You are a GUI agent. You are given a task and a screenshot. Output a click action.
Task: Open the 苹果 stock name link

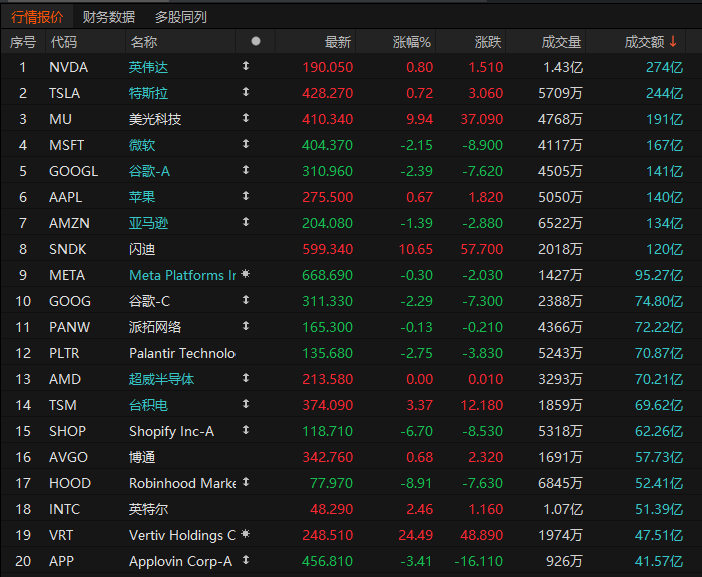(x=142, y=197)
